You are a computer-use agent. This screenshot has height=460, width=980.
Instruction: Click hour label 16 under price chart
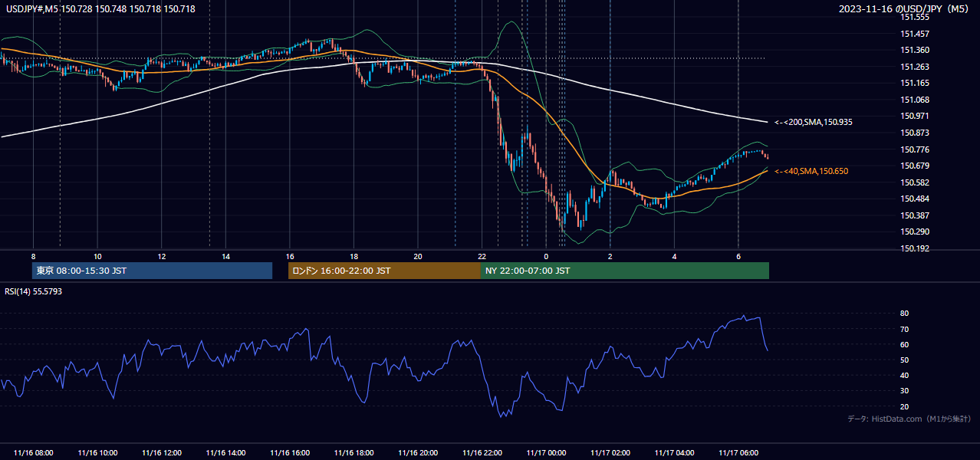coord(290,256)
